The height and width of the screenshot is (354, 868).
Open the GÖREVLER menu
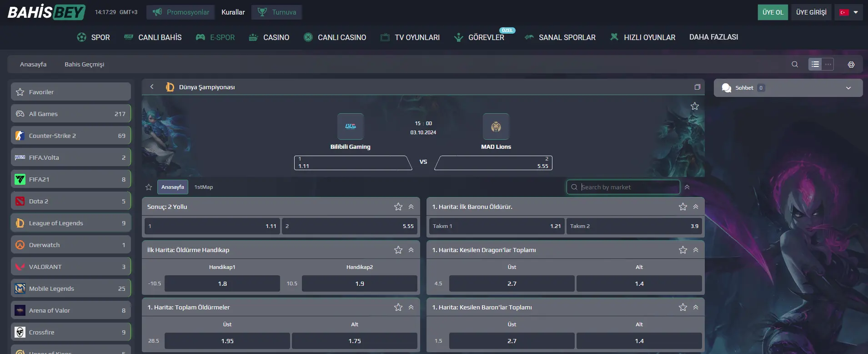[x=479, y=37]
